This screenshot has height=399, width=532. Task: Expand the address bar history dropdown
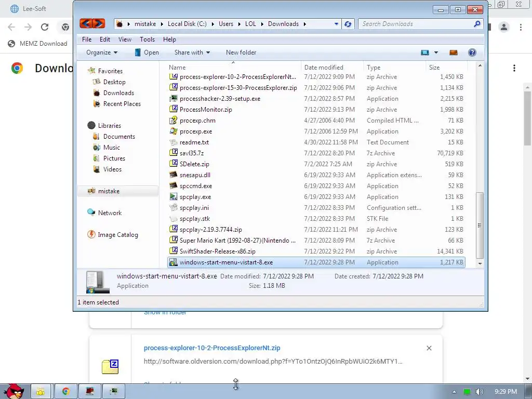[x=336, y=24]
